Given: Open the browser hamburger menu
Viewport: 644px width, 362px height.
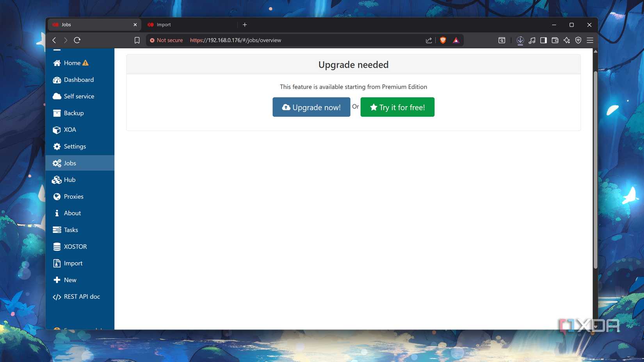Looking at the screenshot, I should coord(590,40).
